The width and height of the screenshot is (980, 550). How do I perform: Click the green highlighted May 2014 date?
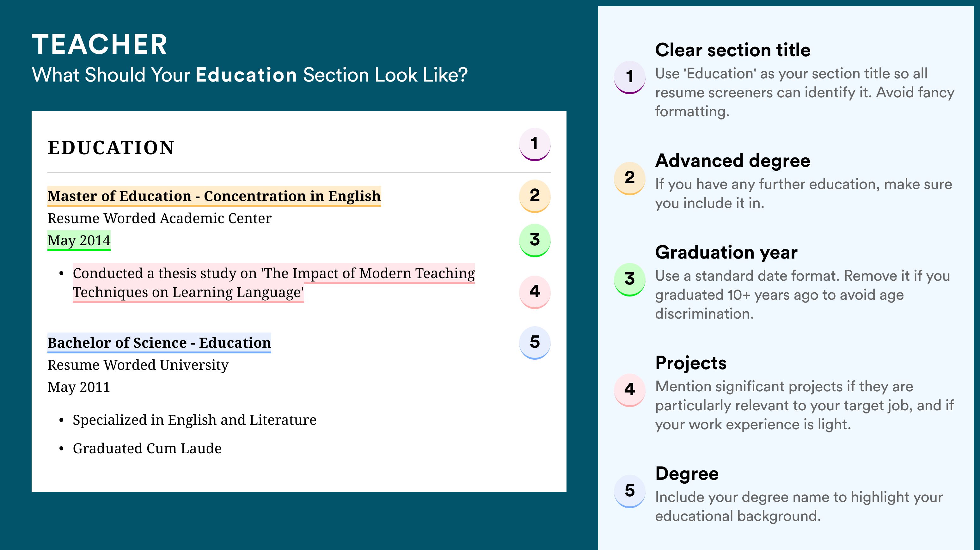tap(79, 241)
